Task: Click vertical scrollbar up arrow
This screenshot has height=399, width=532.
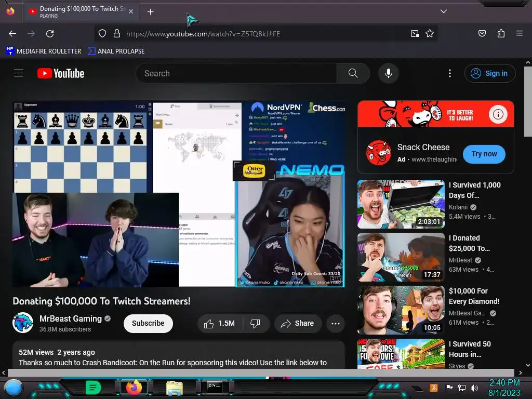Action: (x=528, y=62)
